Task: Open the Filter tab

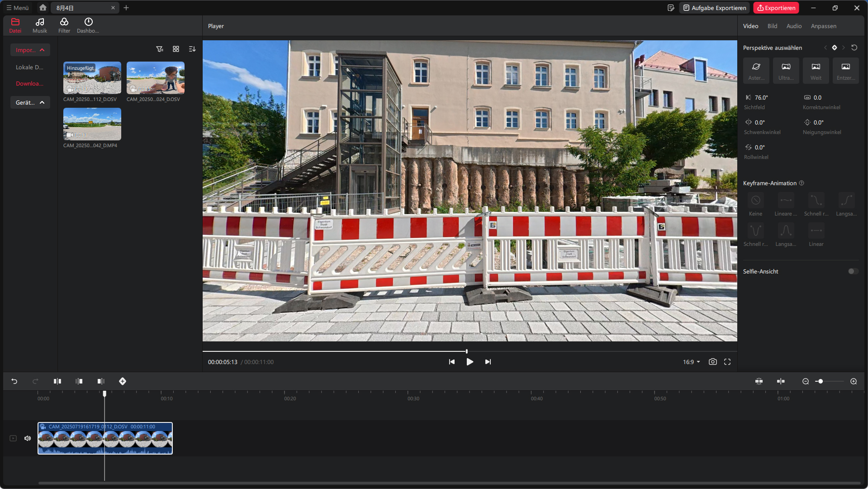Action: coord(64,25)
